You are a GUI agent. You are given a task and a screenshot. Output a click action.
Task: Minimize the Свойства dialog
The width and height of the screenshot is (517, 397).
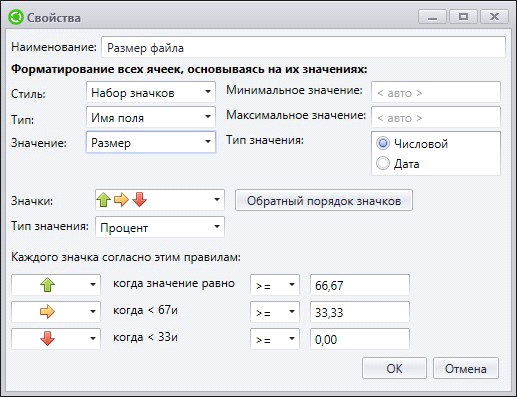[433, 16]
